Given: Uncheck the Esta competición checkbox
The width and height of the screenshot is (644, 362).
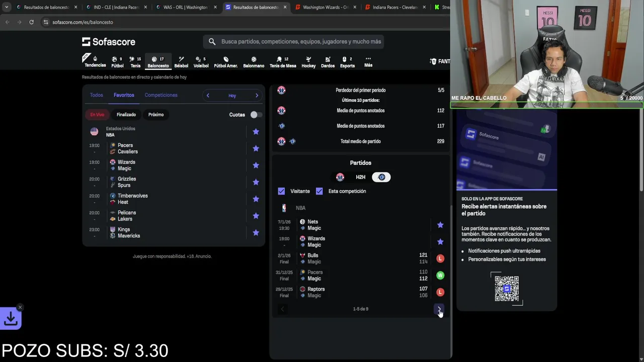Looking at the screenshot, I should pyautogui.click(x=319, y=191).
